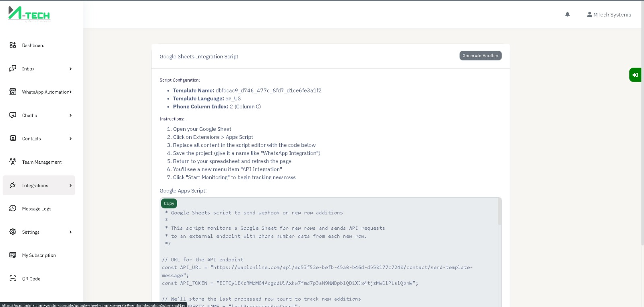
Task: Expand the Integrations menu arrow
Action: click(x=70, y=185)
